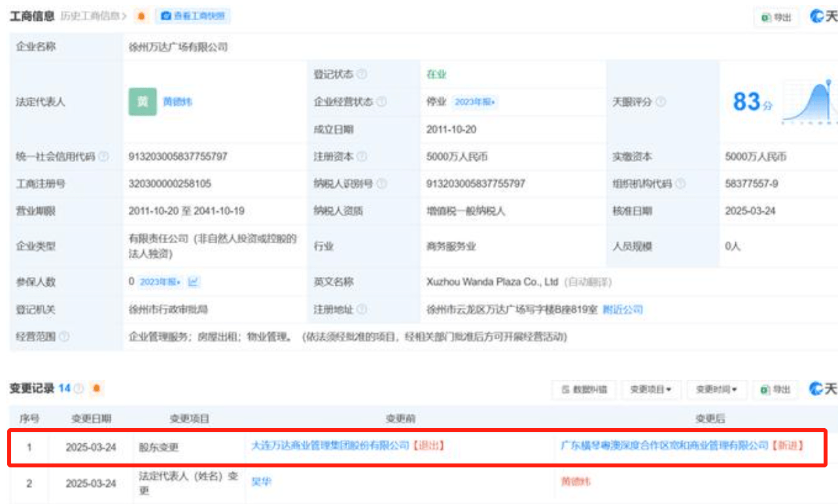Viewport: 838px width, 504px height.
Task: Click the green 黄 avatar of legal representative
Action: (143, 102)
